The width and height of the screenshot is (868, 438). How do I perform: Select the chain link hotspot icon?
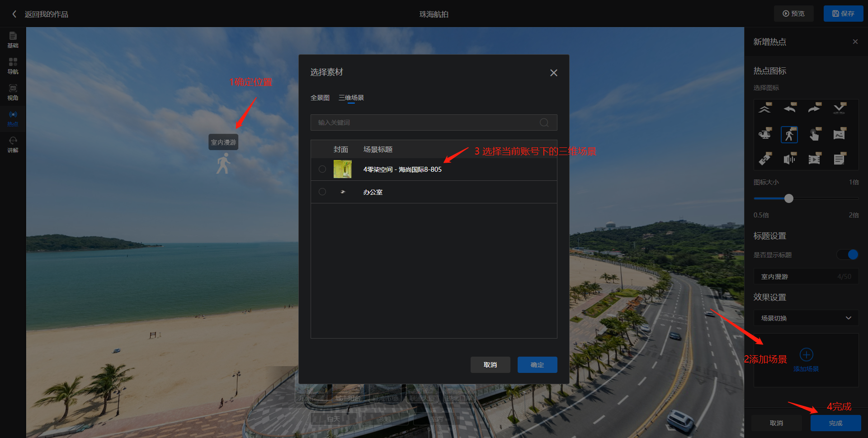tap(765, 159)
